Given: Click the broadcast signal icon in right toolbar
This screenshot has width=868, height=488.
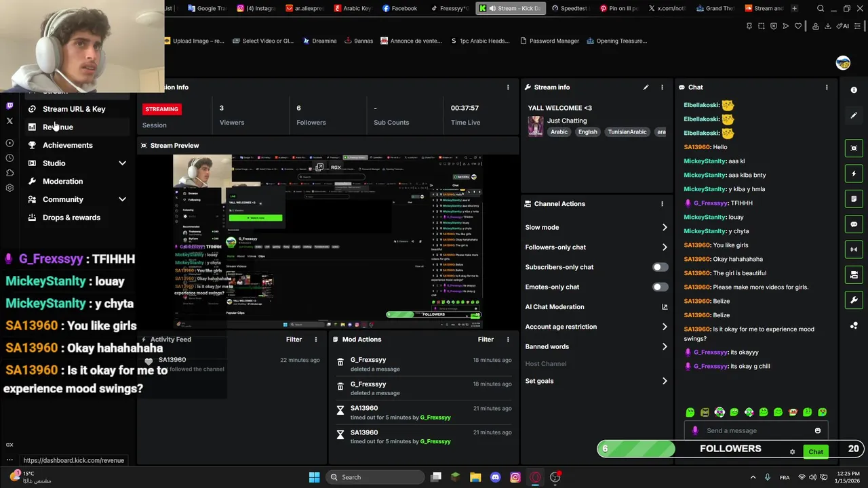Looking at the screenshot, I should pyautogui.click(x=854, y=249).
